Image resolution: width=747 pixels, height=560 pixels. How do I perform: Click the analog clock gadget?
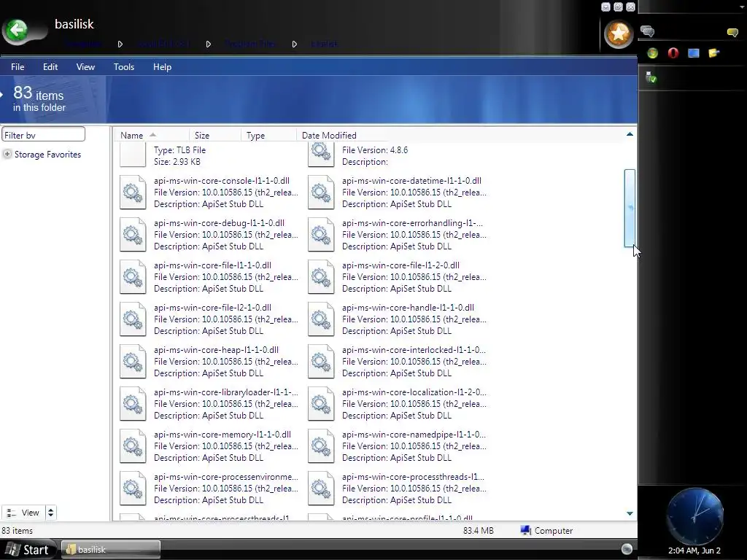694,516
